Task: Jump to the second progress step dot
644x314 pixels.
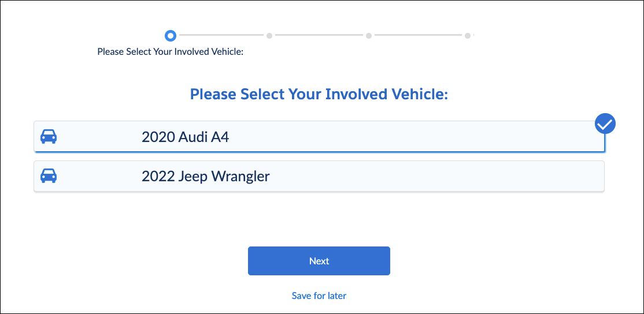Action: pos(269,36)
